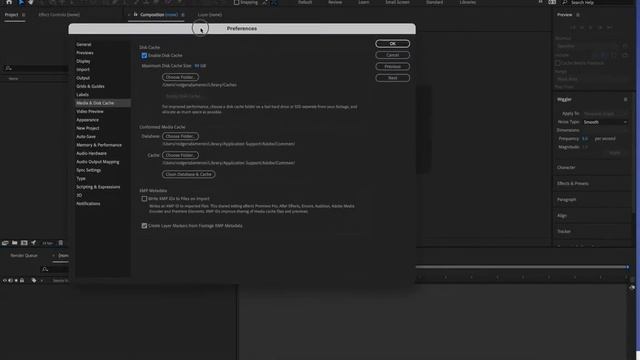Select the Audio Output Mapping preferences category
640x360 pixels.
[x=98, y=162]
